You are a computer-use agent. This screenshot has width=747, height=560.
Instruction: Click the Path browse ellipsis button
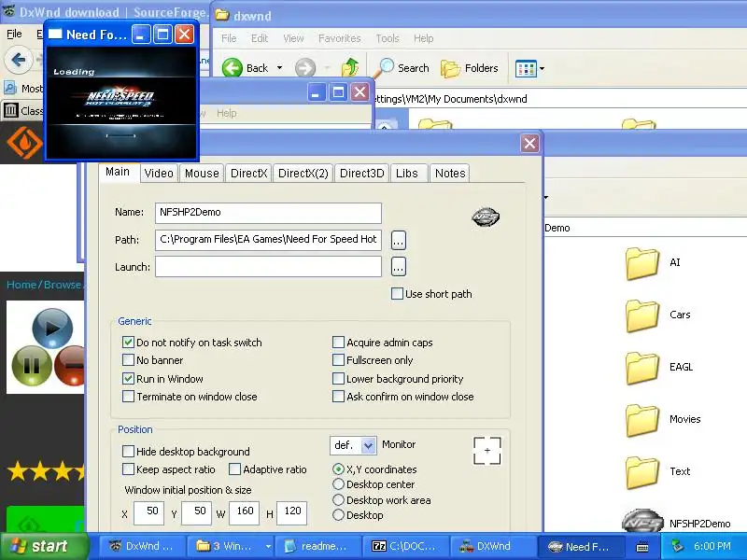399,241
